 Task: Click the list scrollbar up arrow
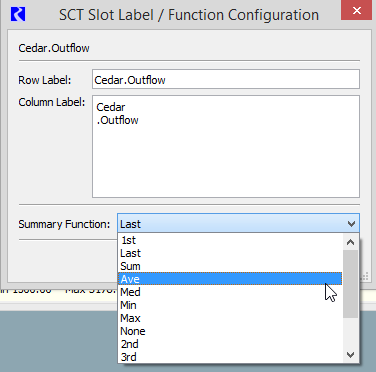tap(350, 242)
